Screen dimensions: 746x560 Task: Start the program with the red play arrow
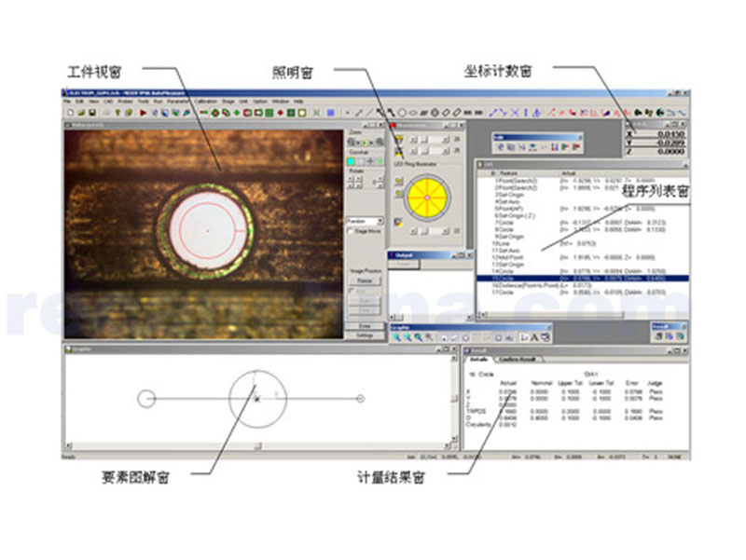pos(143,113)
